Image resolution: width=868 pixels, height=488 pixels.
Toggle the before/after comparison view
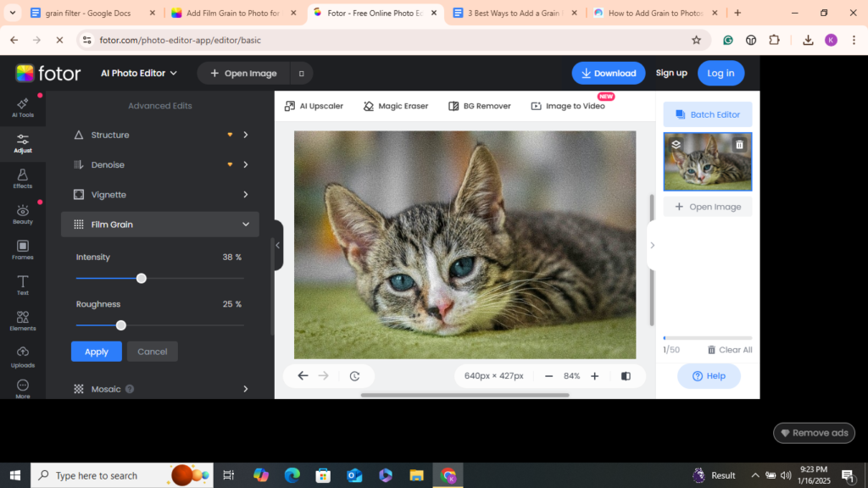[x=625, y=375]
